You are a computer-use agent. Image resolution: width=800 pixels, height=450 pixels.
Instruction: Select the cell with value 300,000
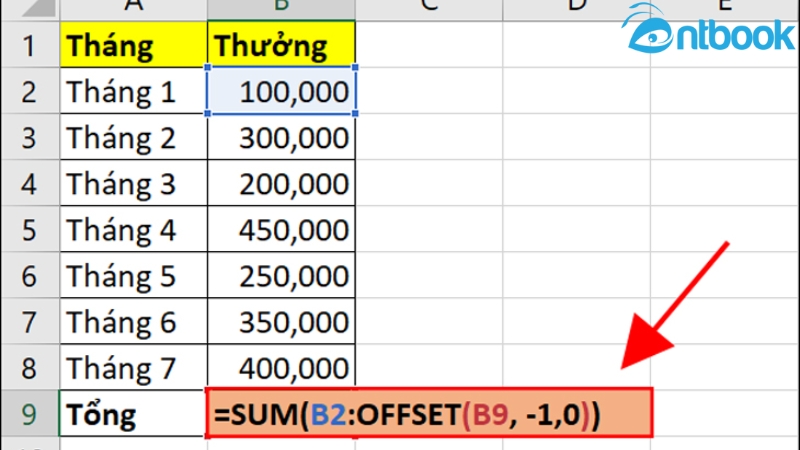point(281,138)
